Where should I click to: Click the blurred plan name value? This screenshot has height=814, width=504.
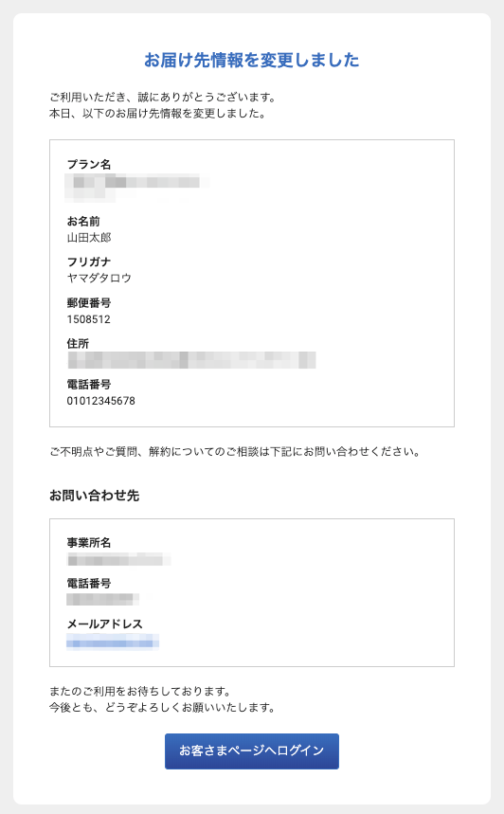coord(136,187)
